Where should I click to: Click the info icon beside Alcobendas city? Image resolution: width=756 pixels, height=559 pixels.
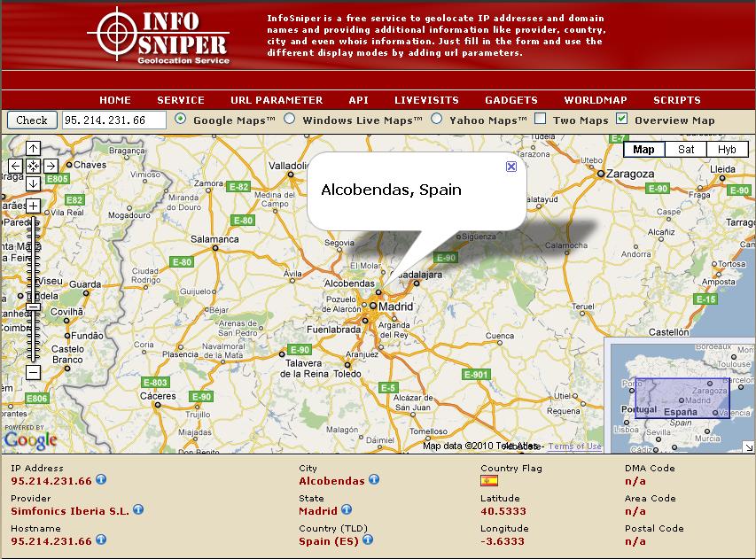coord(374,479)
